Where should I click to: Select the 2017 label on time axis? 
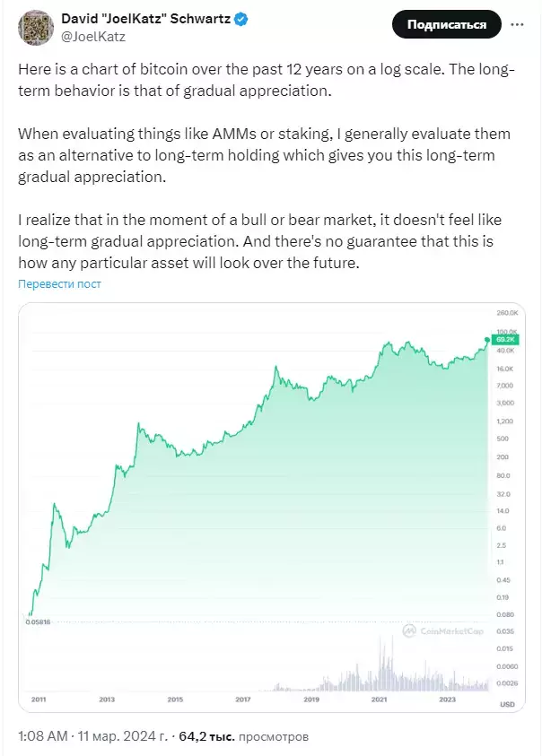click(x=243, y=699)
